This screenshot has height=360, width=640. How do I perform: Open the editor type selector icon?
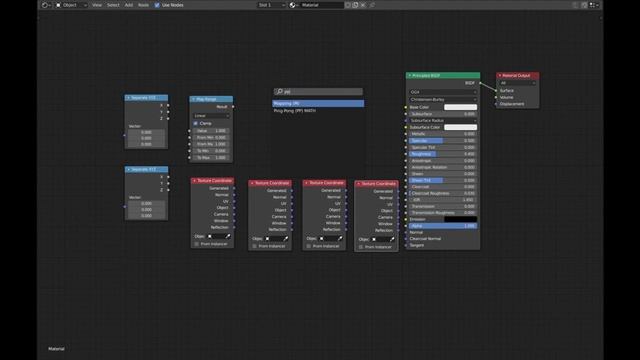click(x=46, y=5)
